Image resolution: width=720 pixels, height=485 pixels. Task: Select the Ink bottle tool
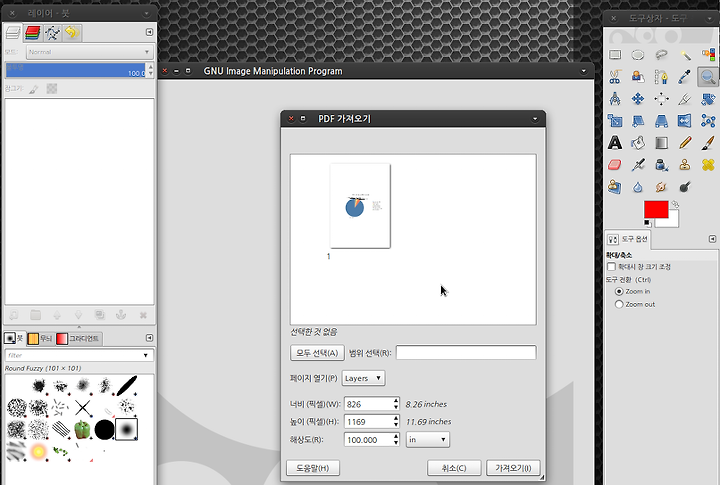pyautogui.click(x=661, y=164)
